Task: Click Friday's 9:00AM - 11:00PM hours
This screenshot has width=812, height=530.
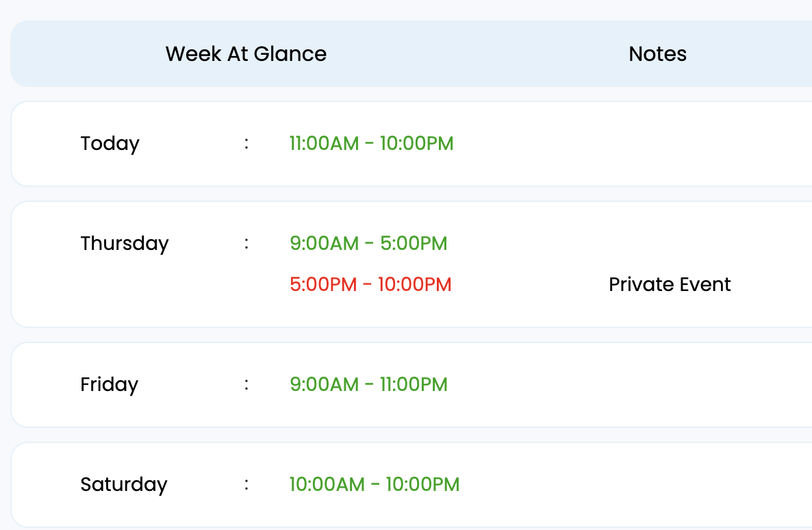Action: [368, 384]
